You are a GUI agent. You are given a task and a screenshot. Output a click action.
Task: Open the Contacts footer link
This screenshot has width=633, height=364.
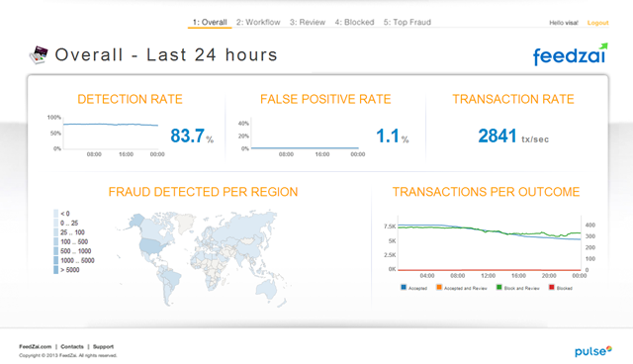(x=72, y=346)
